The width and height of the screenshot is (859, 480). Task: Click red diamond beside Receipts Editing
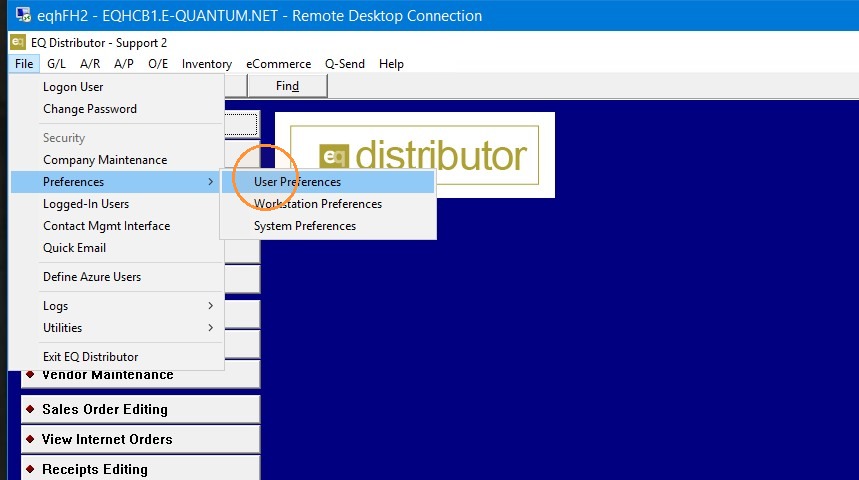[30, 469]
